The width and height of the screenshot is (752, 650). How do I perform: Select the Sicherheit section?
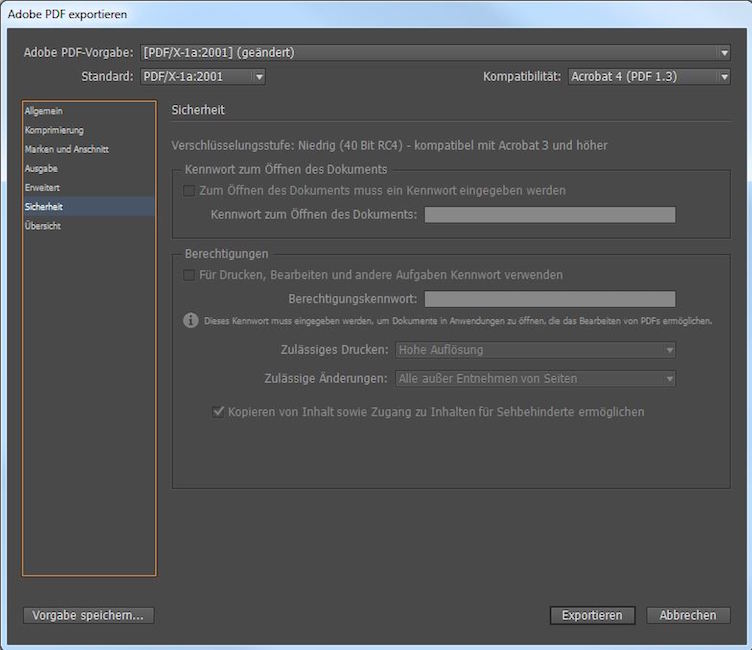click(x=89, y=206)
